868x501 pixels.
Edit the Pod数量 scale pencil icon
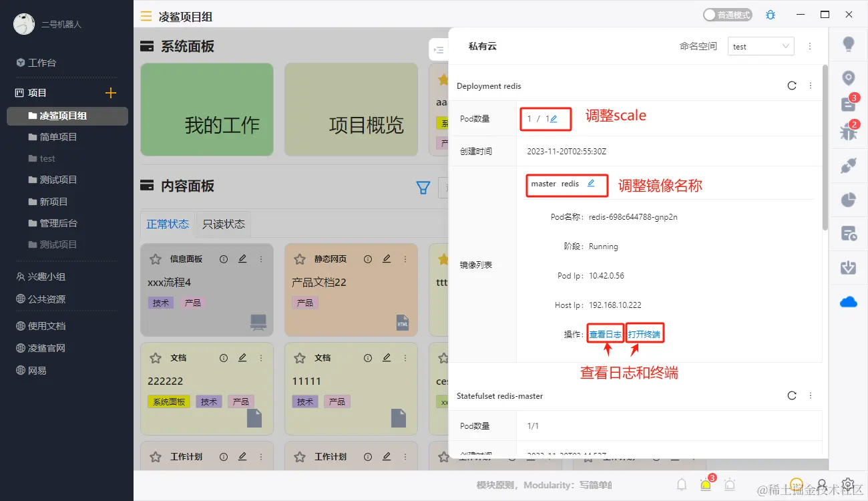(x=554, y=119)
